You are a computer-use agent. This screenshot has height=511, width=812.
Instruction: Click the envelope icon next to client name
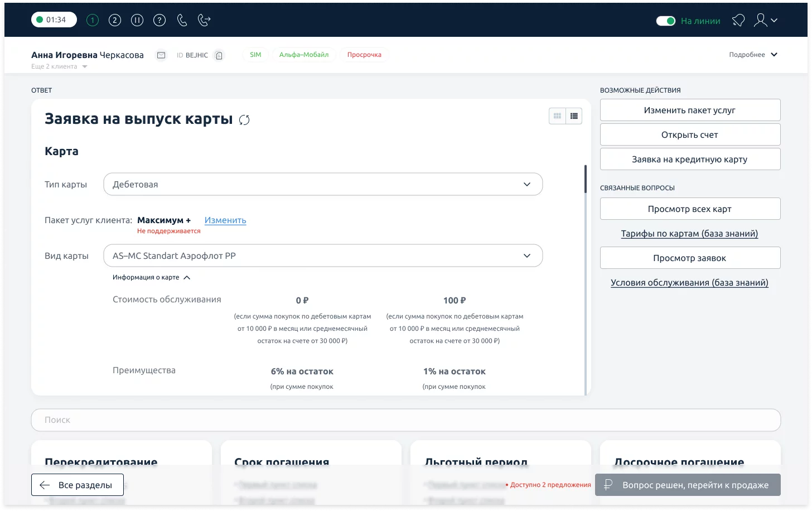[161, 55]
